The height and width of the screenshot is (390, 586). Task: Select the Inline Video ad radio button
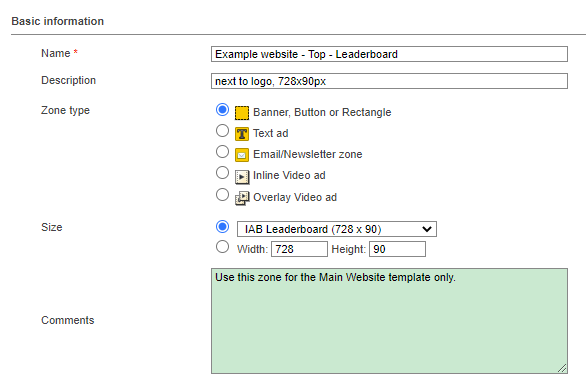click(222, 173)
